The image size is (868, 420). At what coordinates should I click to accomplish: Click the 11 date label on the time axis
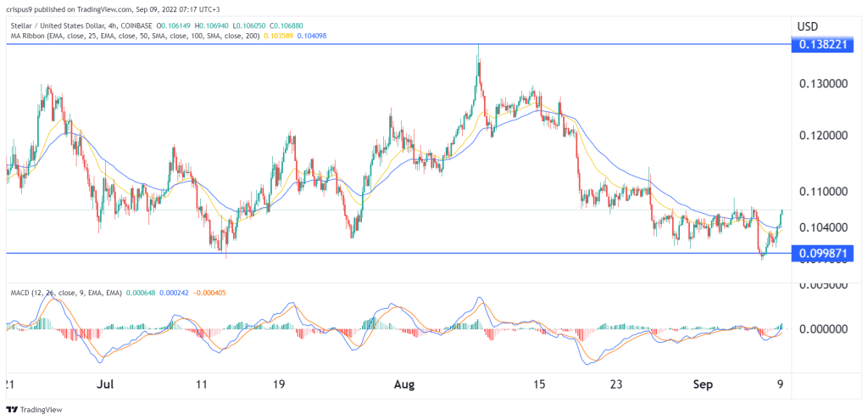pos(202,384)
